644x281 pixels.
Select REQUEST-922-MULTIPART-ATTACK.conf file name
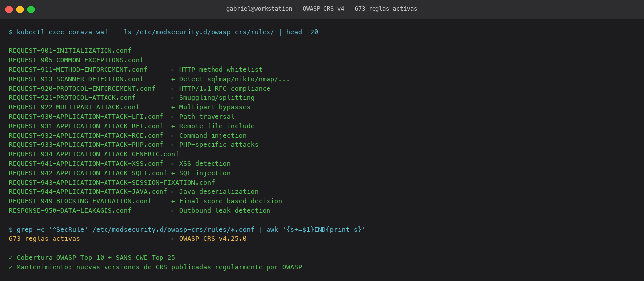pyautogui.click(x=74, y=107)
